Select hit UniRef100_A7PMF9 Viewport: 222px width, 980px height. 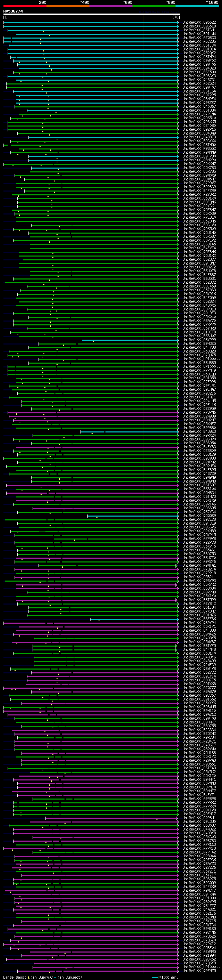pos(199,371)
